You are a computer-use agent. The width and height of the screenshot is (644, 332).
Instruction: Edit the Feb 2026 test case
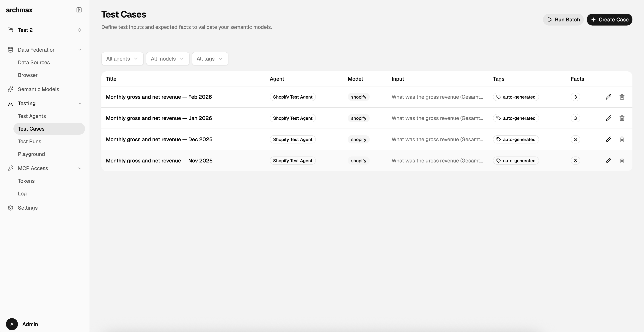coord(608,97)
